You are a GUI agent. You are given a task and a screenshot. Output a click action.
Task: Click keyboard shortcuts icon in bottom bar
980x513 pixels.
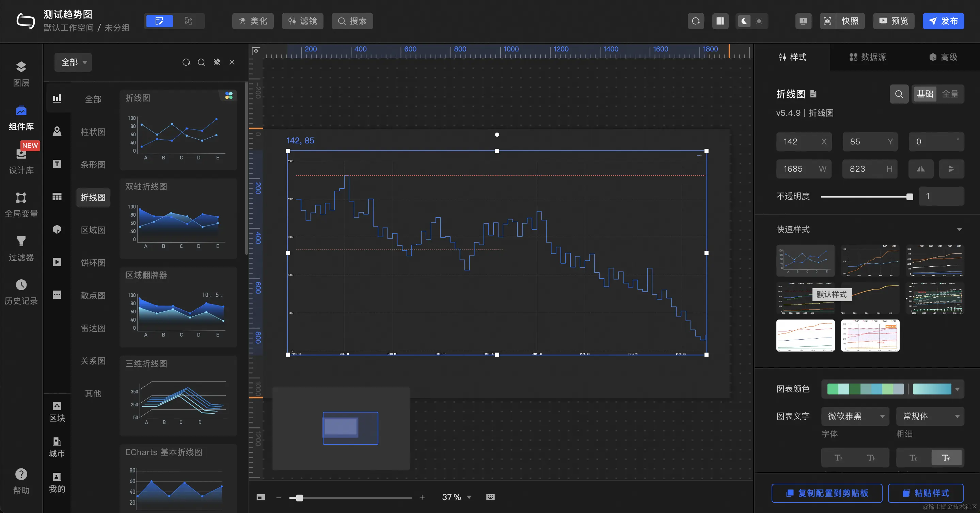tap(490, 497)
